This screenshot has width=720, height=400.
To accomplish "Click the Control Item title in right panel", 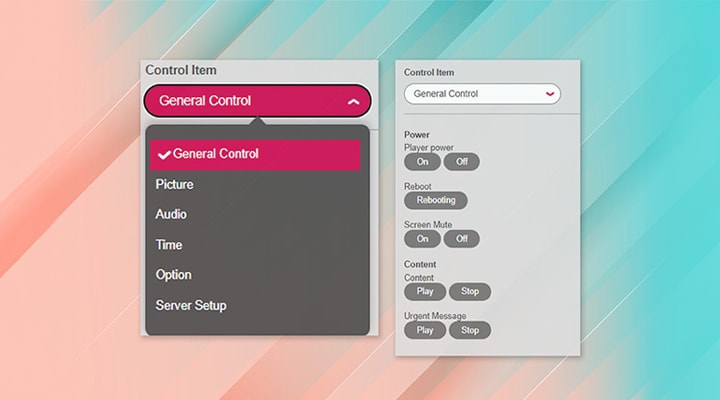I will click(429, 73).
